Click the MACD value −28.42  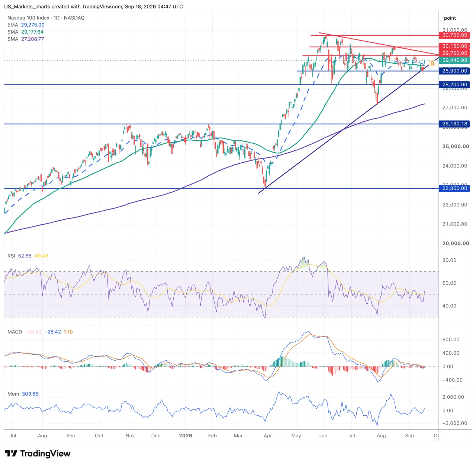[x=52, y=332]
